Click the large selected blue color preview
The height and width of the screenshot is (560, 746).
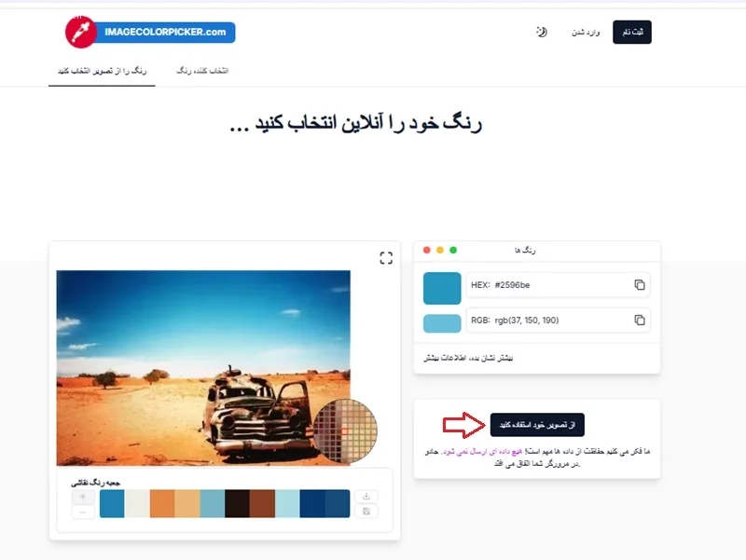click(442, 288)
